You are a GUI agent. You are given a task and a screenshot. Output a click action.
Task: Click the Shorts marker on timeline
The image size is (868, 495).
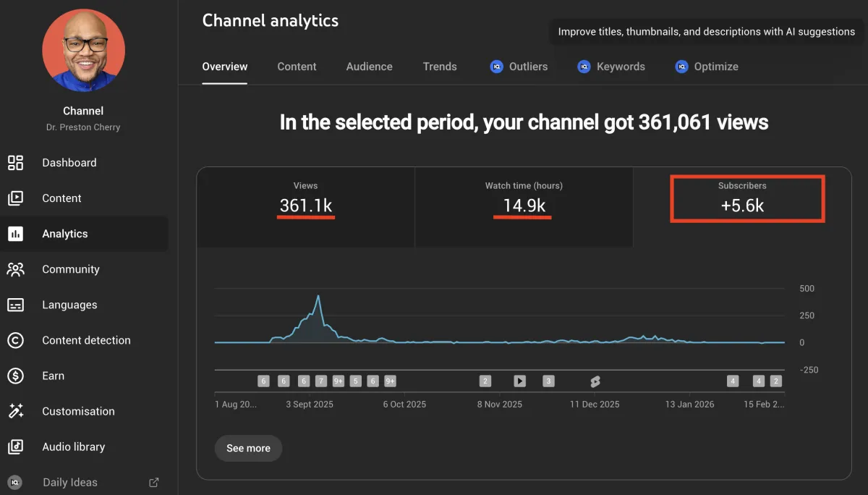pyautogui.click(x=595, y=381)
